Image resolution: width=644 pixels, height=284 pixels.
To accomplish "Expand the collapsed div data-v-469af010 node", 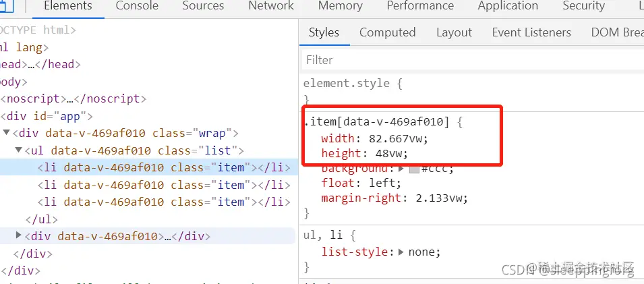I will point(18,235).
